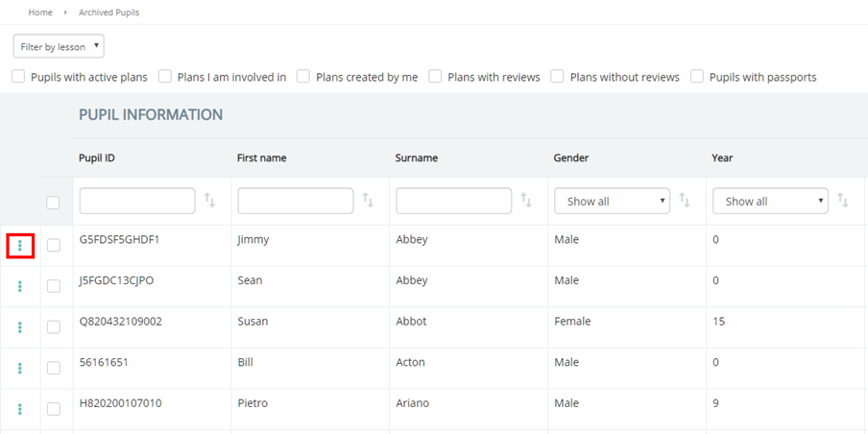Click the Year column header
This screenshot has height=434, width=868.
[x=722, y=157]
